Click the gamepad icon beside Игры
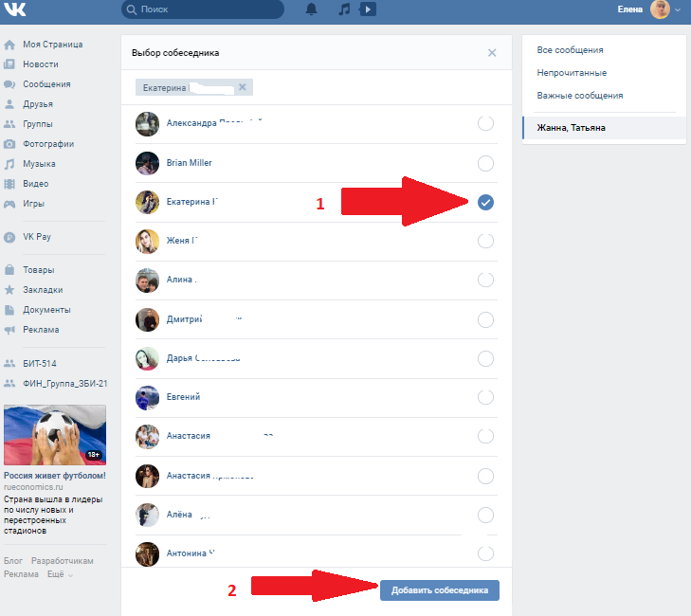This screenshot has width=691, height=616. click(x=9, y=204)
